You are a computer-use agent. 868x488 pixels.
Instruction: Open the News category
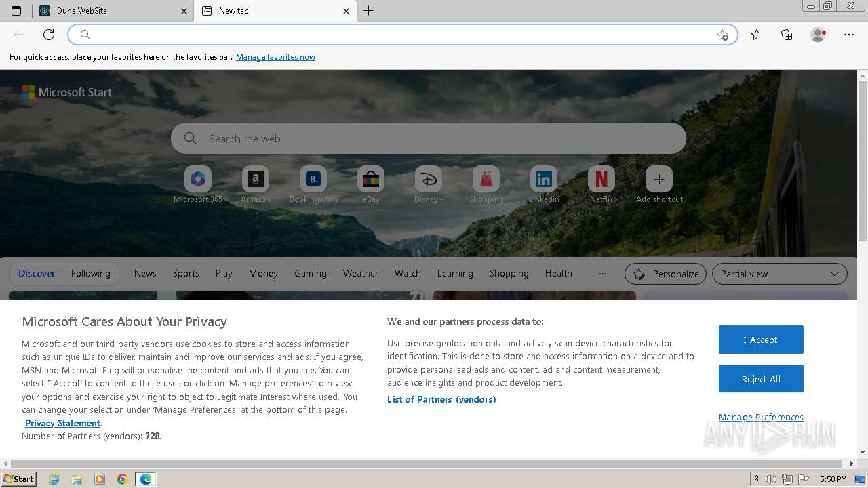145,274
